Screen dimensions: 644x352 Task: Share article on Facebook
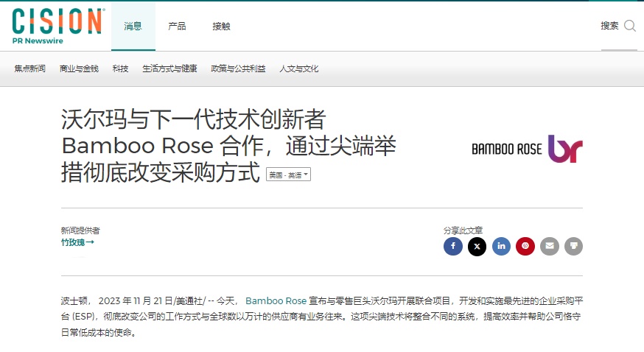click(453, 246)
